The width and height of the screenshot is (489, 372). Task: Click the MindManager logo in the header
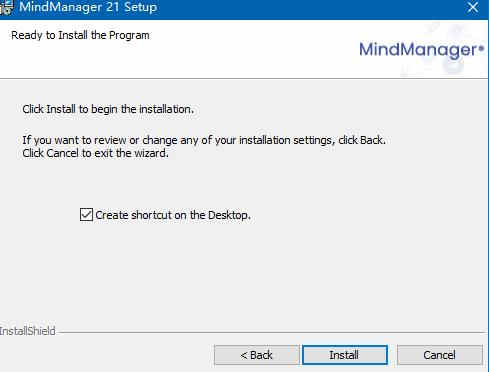tap(421, 50)
